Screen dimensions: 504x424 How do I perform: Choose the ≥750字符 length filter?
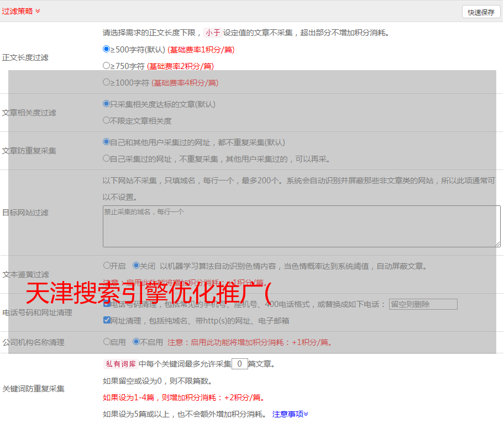(x=107, y=66)
